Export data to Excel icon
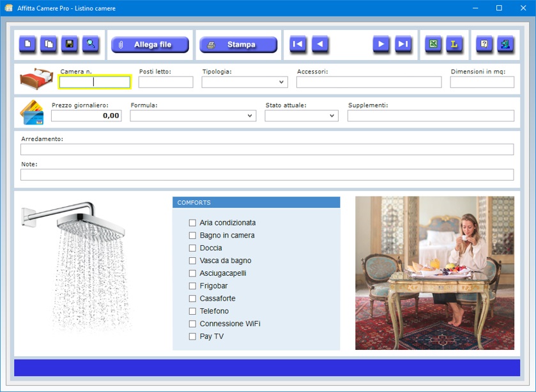The height and width of the screenshot is (392, 536). pos(433,44)
